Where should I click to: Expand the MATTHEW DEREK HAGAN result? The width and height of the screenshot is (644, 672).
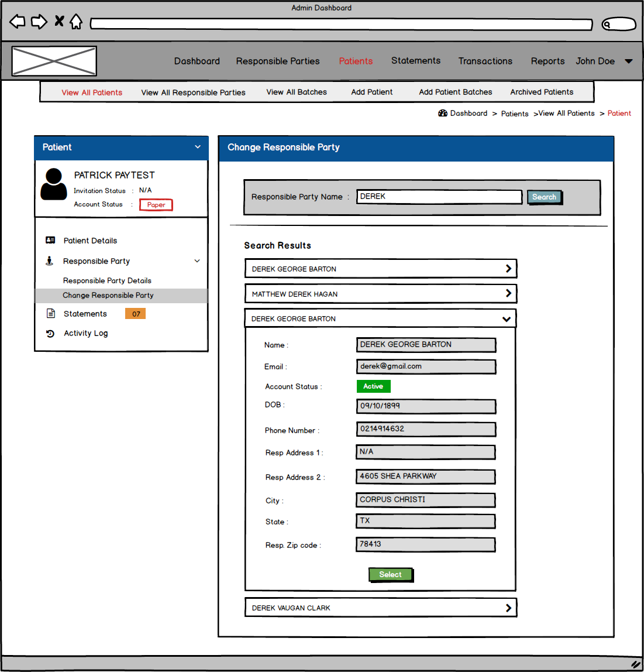coord(508,293)
